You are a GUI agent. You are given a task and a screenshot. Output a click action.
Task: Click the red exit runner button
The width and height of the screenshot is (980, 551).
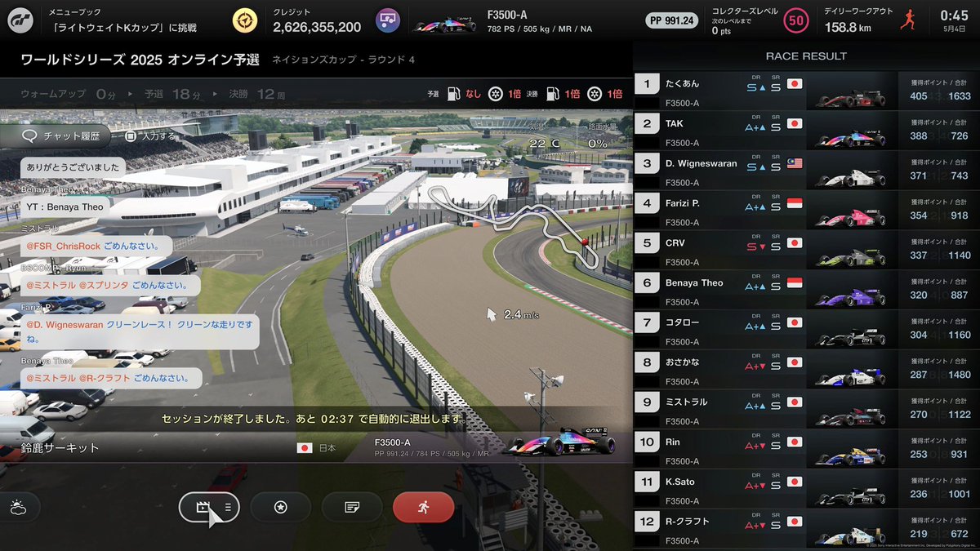point(423,507)
